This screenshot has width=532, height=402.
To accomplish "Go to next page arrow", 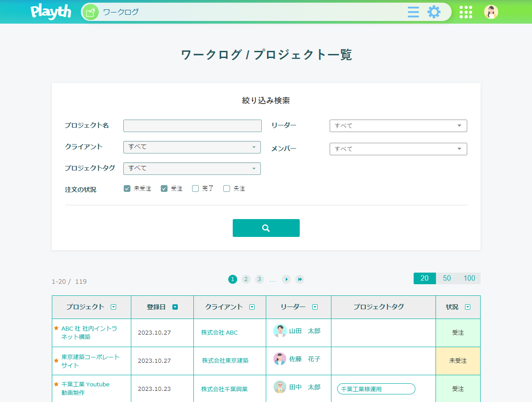I will (x=286, y=279).
